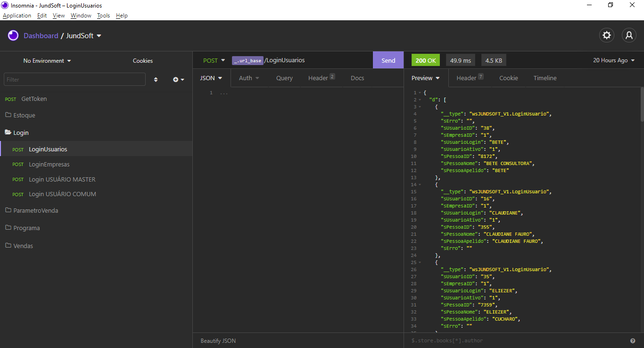Viewport: 644px width, 348px height.
Task: Switch to the request Header tab
Action: click(x=322, y=78)
